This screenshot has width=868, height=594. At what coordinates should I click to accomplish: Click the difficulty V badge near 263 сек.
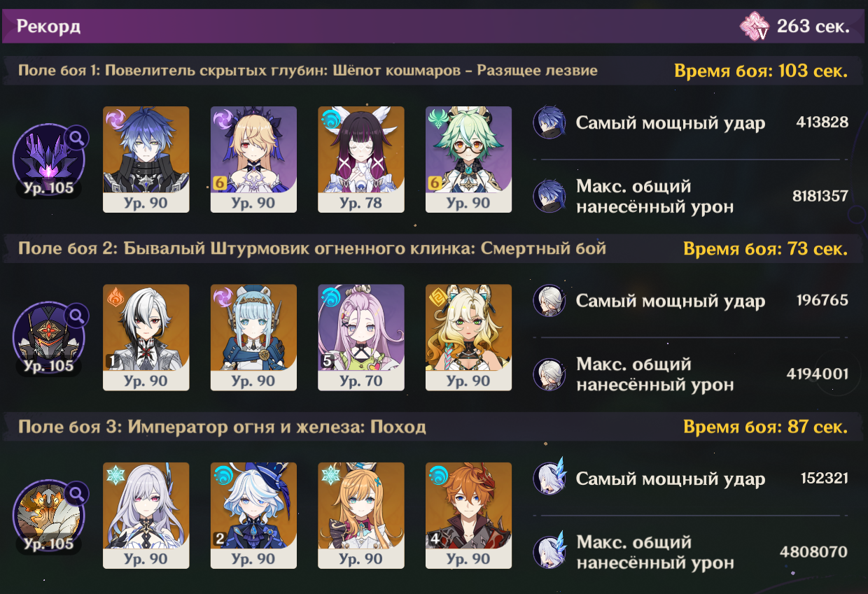pos(755,27)
